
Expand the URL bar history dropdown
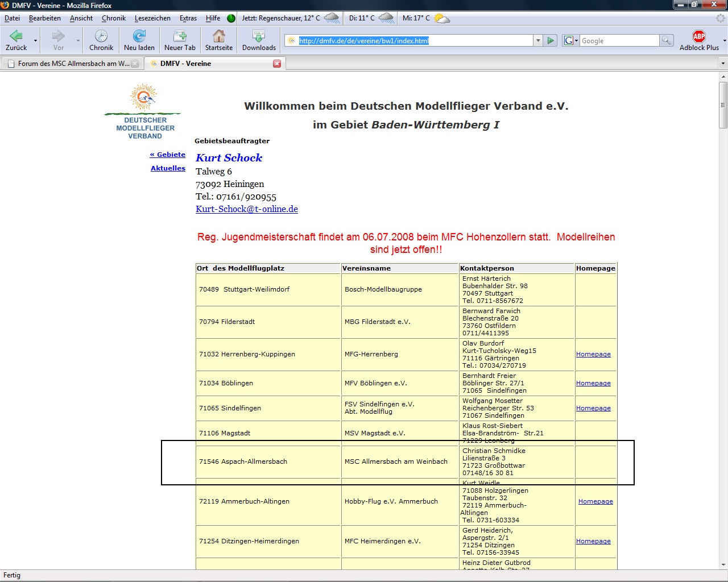click(538, 40)
